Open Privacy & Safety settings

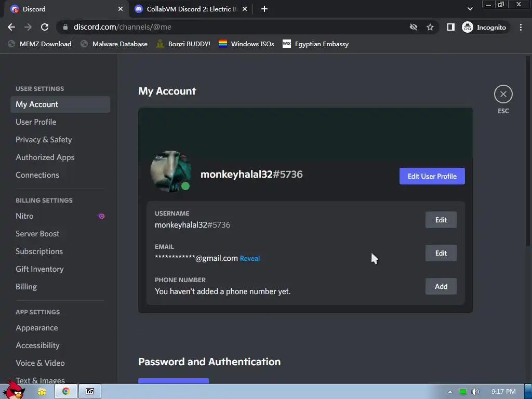[x=60, y=140]
